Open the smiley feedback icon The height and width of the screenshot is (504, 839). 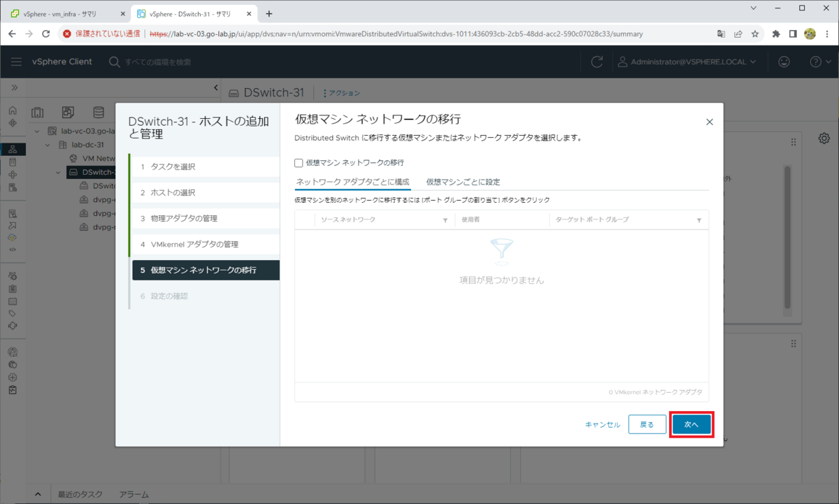pyautogui.click(x=784, y=62)
